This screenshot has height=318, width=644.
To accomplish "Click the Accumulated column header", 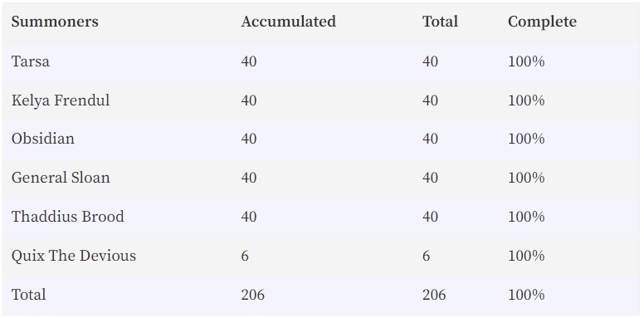I will coord(288,22).
